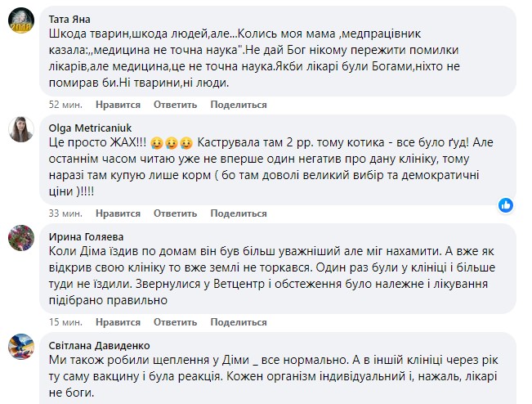532x404 pixels.
Task: Like Olga Metricaniuk's comment
Action: 118,213
